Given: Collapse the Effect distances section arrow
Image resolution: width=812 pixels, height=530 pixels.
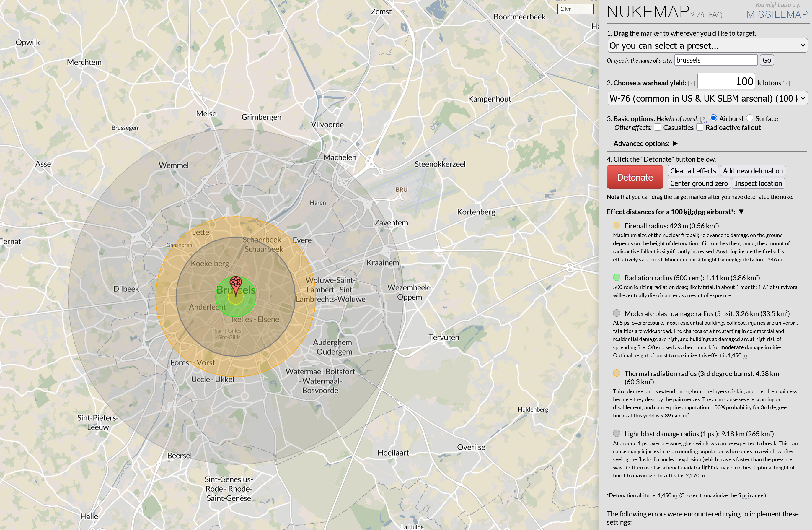Looking at the screenshot, I should click(741, 212).
